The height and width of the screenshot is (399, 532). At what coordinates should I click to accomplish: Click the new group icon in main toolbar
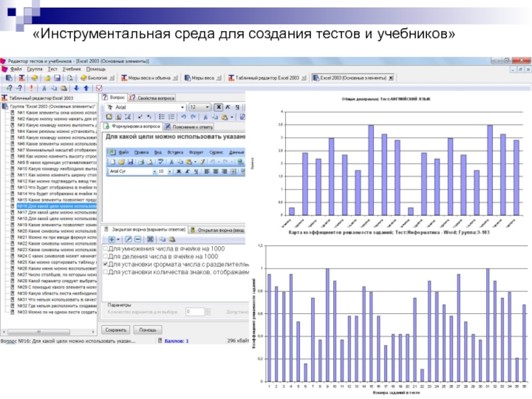pos(9,78)
